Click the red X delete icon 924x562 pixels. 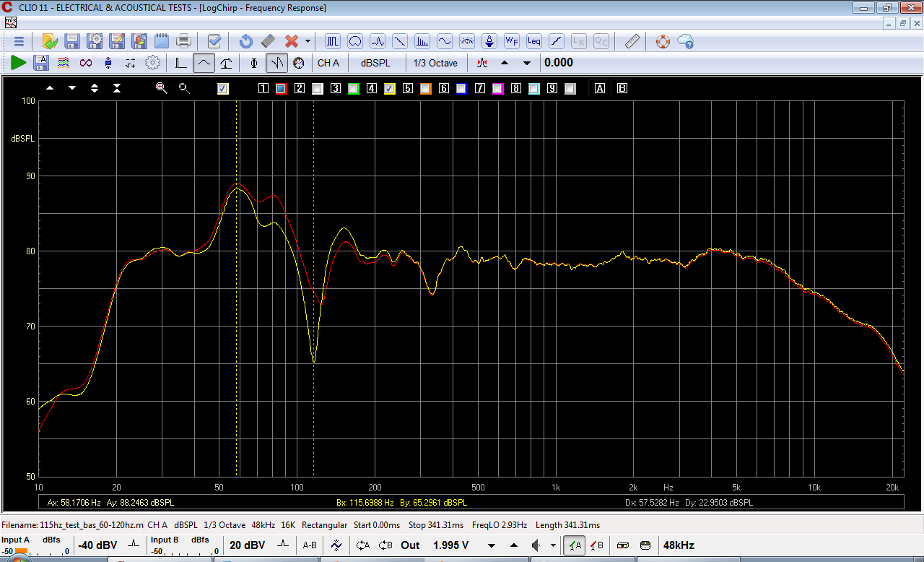292,41
